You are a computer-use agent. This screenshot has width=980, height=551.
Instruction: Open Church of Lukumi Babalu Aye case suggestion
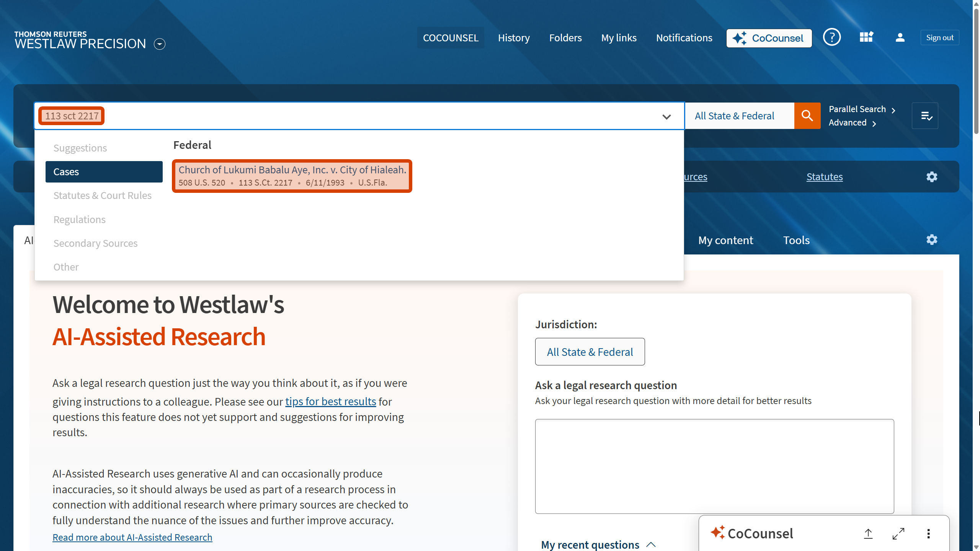click(292, 176)
